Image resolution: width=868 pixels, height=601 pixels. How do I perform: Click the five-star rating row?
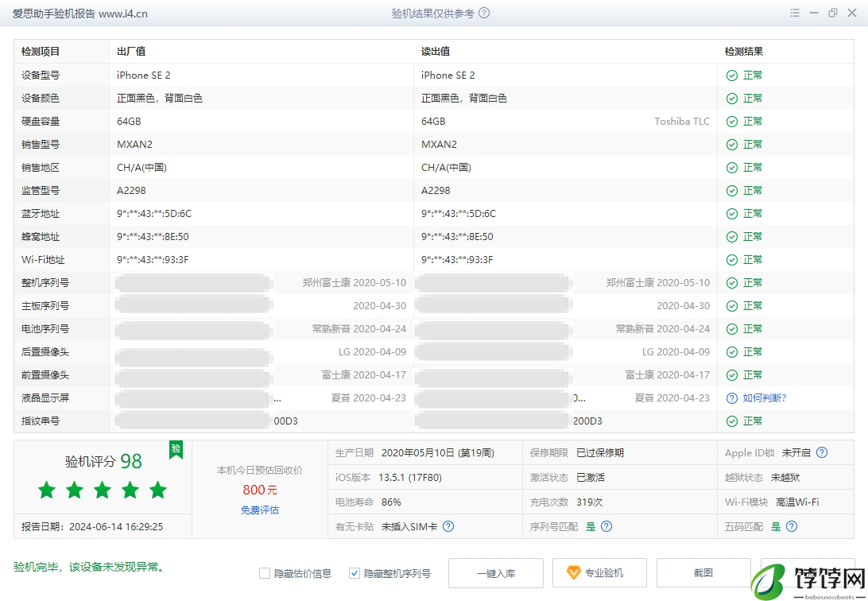tap(103, 490)
